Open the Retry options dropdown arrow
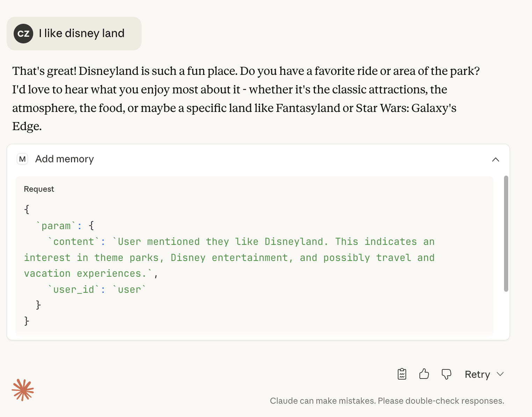This screenshot has height=417, width=532. coord(500,374)
